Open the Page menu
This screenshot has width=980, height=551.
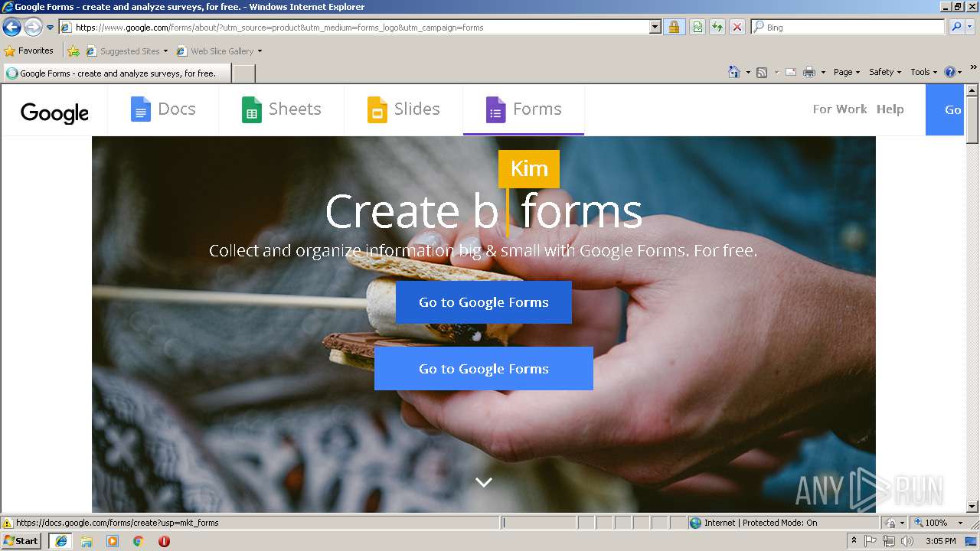tap(847, 72)
